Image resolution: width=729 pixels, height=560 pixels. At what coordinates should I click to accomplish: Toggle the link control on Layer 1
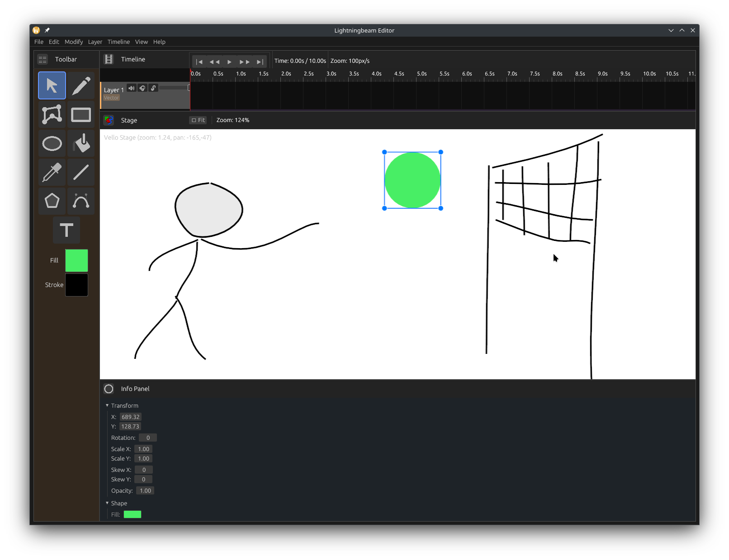coord(153,88)
